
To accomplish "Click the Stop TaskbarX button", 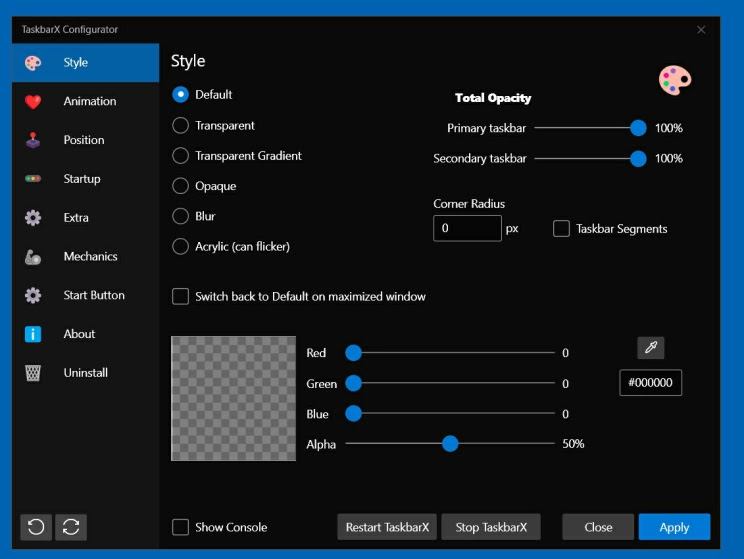I will [491, 527].
